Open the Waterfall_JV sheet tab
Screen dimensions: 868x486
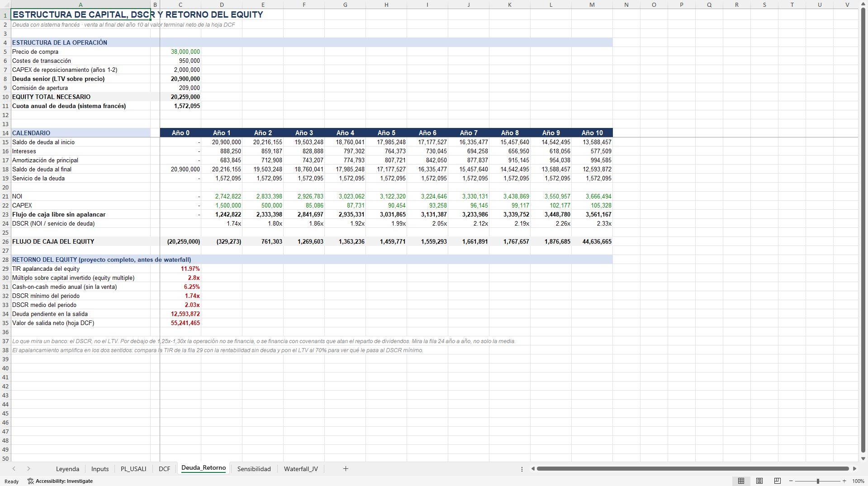tap(301, 469)
